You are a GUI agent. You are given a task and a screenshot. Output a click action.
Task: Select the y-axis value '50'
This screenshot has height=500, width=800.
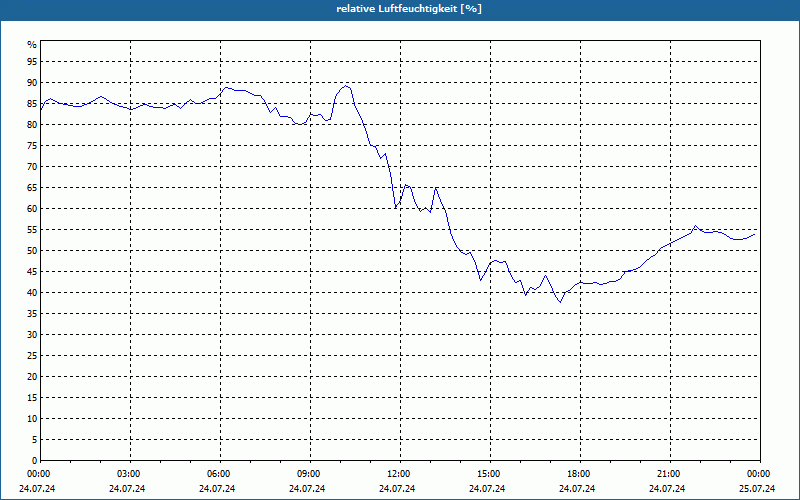point(32,251)
